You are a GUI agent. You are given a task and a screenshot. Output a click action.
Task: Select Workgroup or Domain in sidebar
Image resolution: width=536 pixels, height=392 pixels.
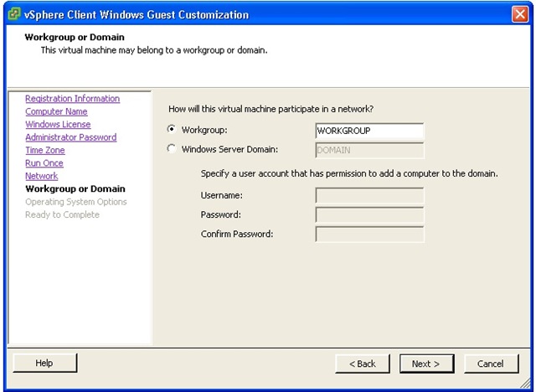pos(75,188)
